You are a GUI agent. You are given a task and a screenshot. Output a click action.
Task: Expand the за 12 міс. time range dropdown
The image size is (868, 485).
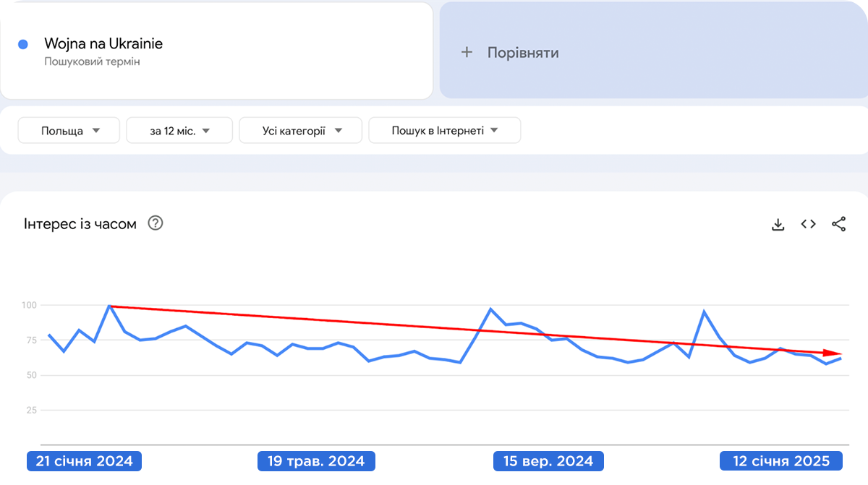coord(179,131)
